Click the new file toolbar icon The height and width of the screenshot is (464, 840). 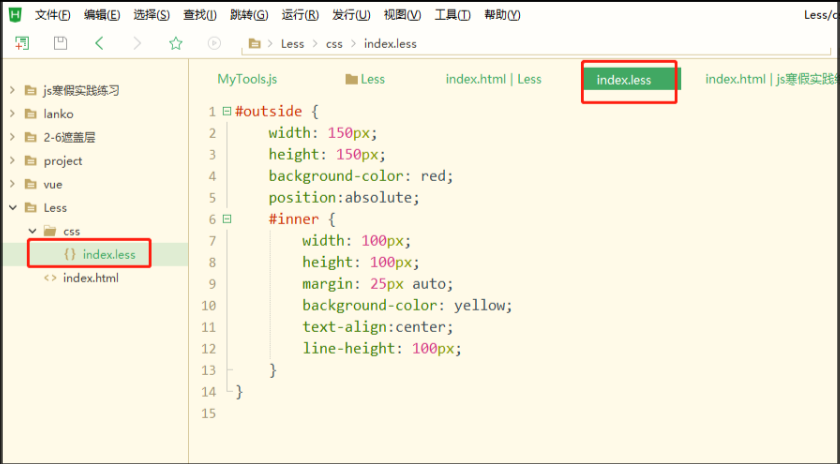point(22,43)
